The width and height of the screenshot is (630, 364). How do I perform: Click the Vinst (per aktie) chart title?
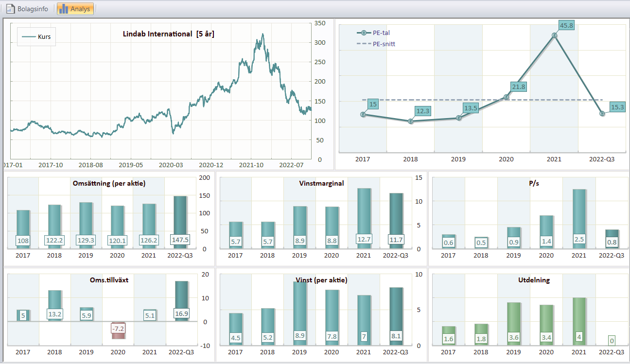321,280
